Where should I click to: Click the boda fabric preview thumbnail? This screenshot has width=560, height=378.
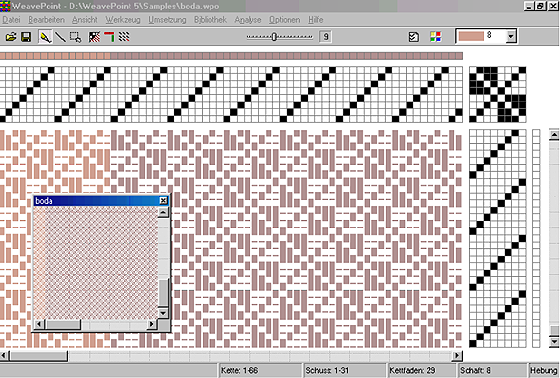tap(95, 263)
